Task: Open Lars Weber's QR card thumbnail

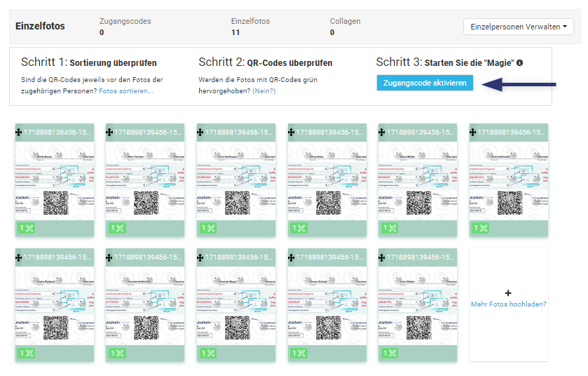Action: point(418,306)
